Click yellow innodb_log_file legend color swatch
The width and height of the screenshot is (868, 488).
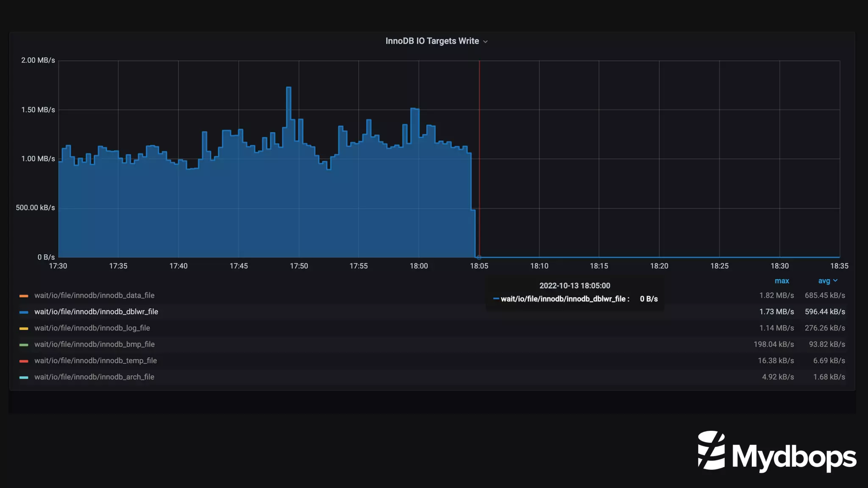click(24, 328)
